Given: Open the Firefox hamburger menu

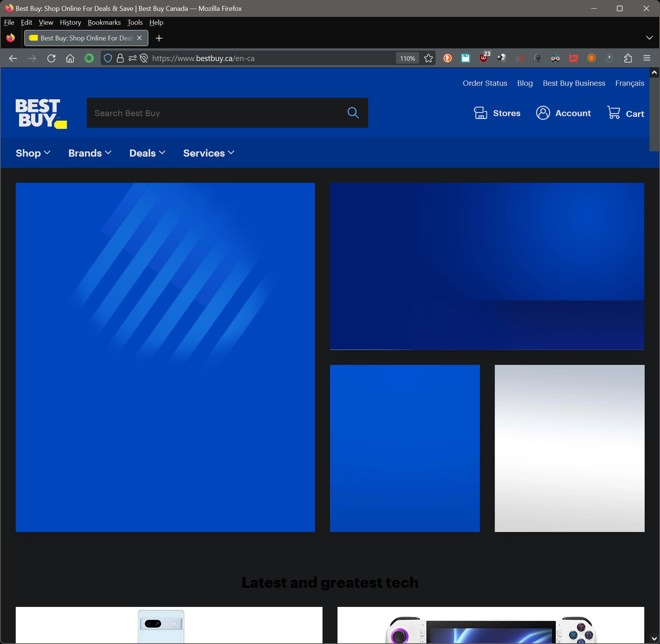Looking at the screenshot, I should [647, 58].
